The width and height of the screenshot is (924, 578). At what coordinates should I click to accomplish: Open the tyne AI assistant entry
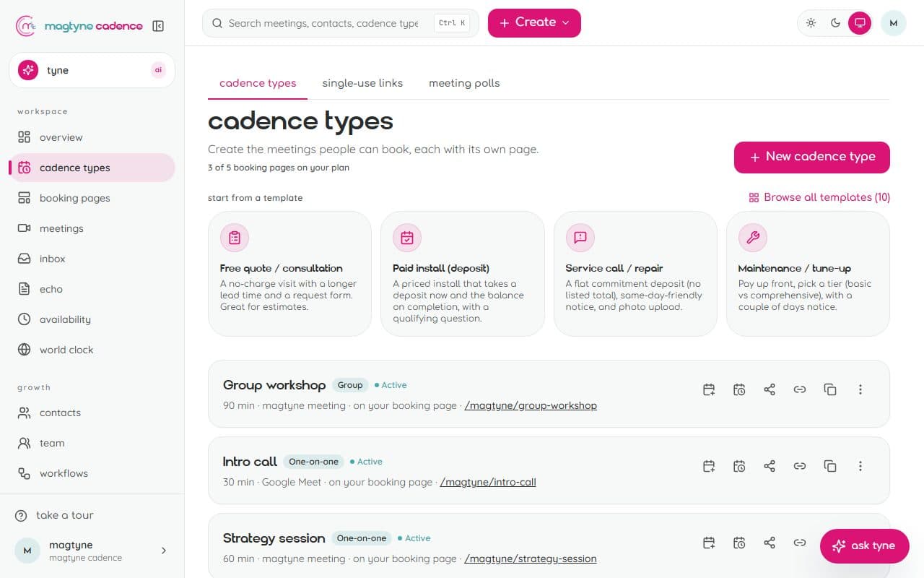pos(92,70)
